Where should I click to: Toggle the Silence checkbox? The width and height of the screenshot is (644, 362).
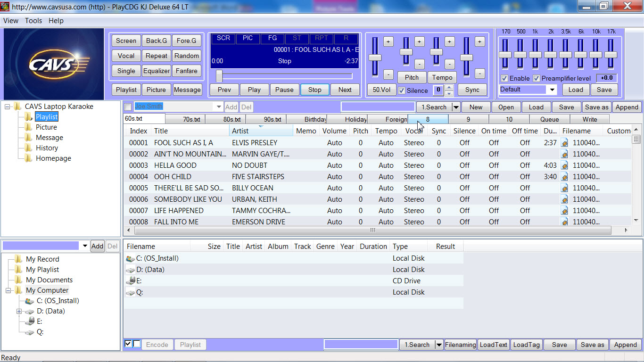click(402, 90)
